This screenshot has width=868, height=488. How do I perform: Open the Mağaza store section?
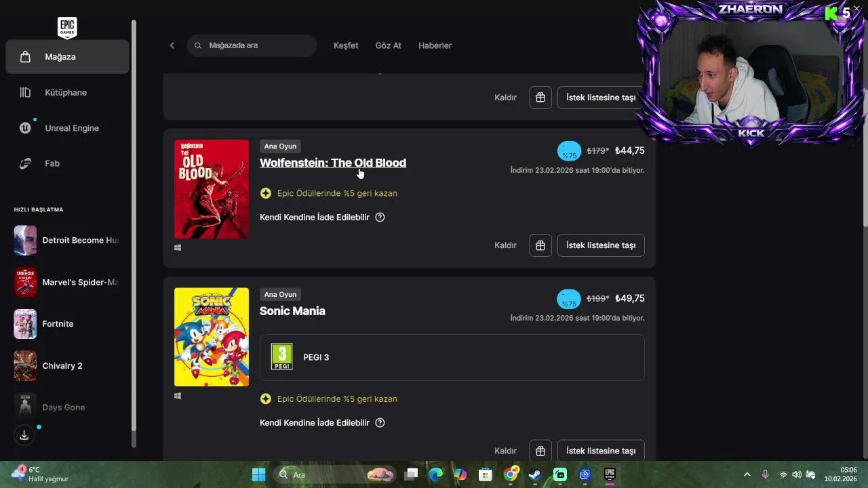(67, 57)
